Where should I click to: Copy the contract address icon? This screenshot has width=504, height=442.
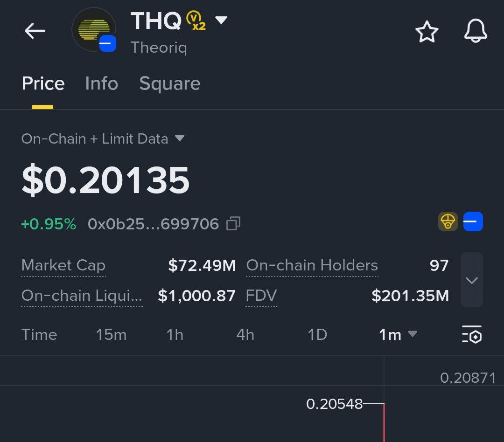click(x=233, y=224)
